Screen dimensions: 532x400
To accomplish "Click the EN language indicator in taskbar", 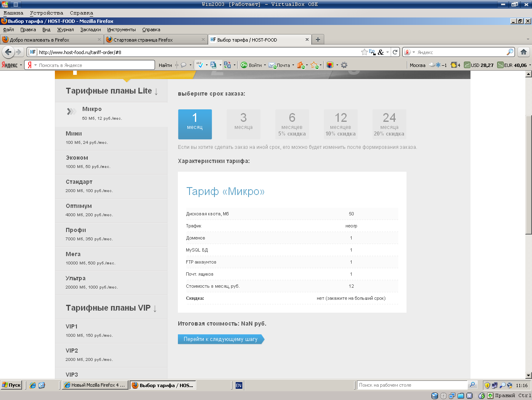I will point(239,385).
